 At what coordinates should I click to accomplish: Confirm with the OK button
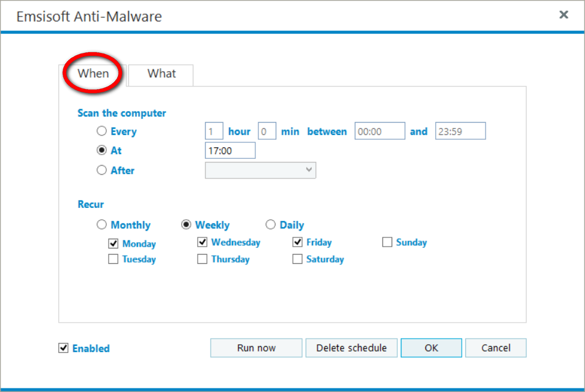(x=432, y=348)
